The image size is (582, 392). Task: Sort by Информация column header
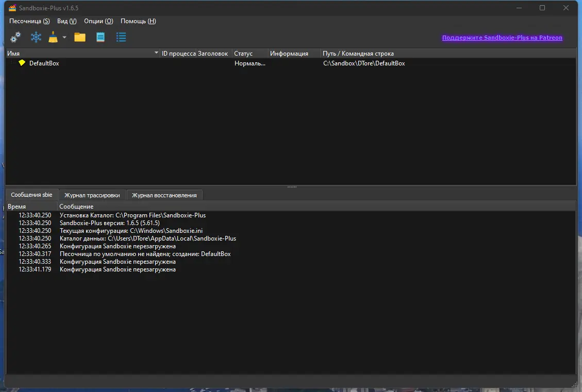click(x=295, y=54)
